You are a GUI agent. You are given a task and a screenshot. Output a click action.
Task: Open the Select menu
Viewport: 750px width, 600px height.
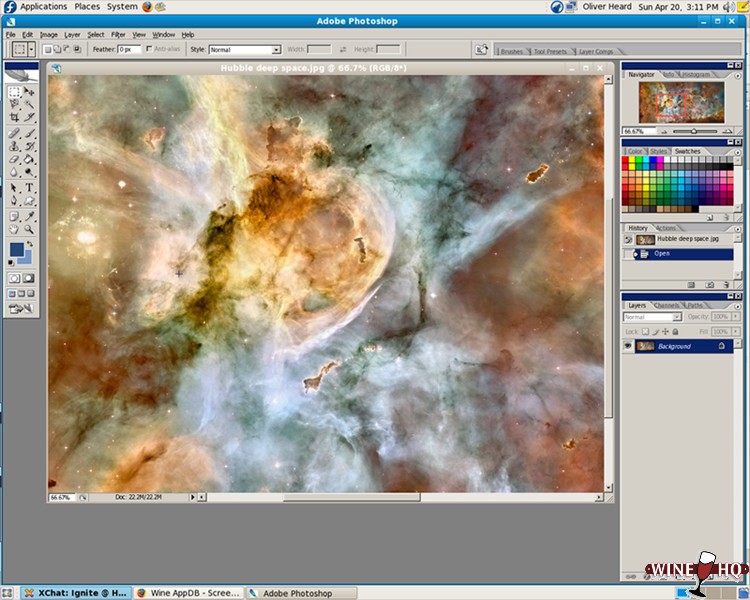tap(96, 34)
